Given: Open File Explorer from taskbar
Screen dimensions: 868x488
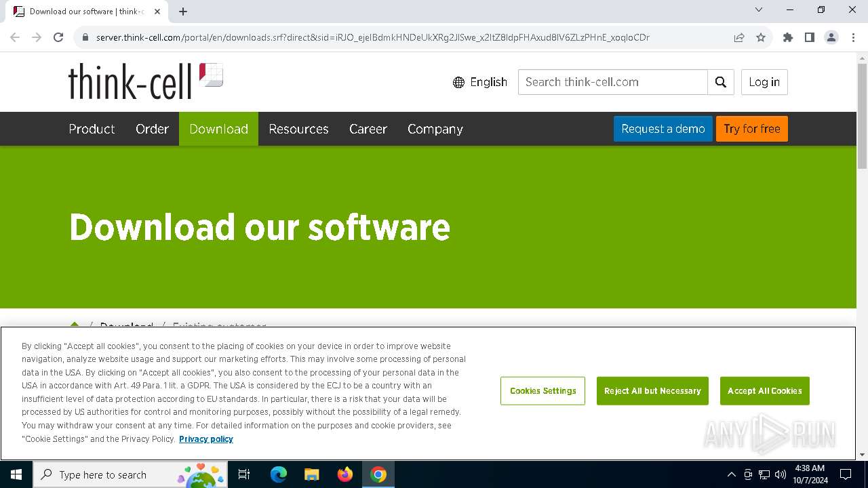Looking at the screenshot, I should (x=312, y=474).
